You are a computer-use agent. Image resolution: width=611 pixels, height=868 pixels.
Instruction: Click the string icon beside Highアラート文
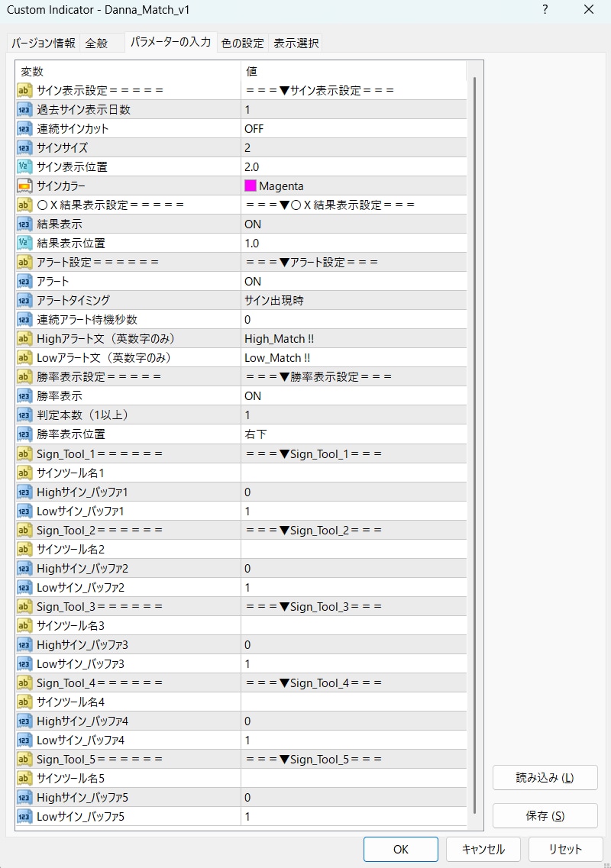pyautogui.click(x=24, y=339)
